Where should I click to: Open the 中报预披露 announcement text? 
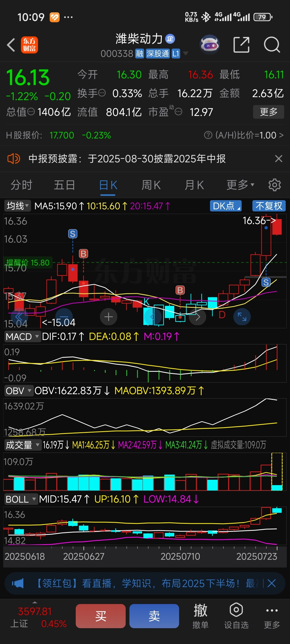pos(127,159)
